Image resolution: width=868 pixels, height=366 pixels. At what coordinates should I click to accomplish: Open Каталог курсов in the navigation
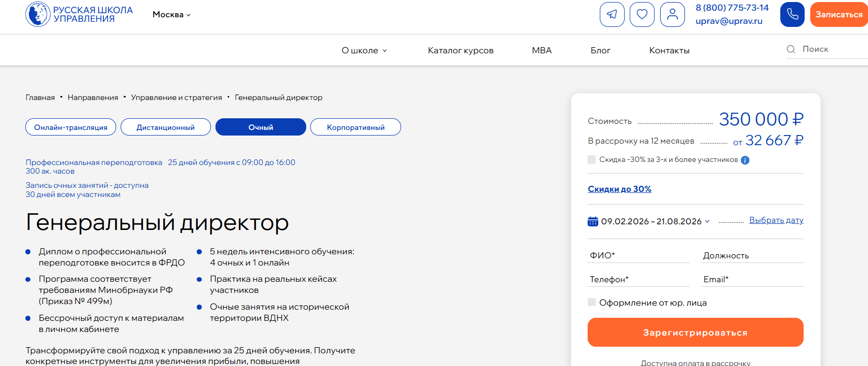[460, 50]
